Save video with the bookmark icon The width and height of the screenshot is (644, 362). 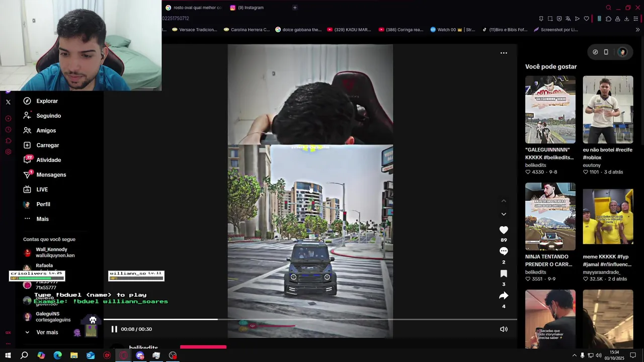point(504,274)
